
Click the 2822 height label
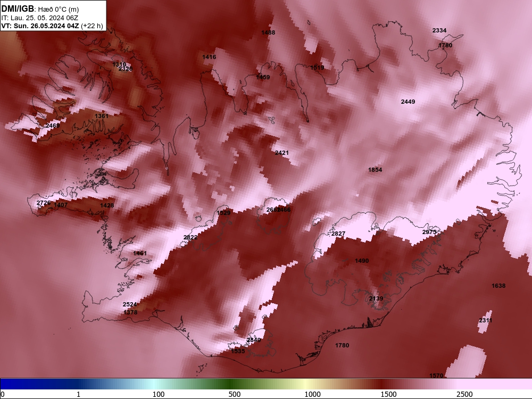click(x=190, y=237)
